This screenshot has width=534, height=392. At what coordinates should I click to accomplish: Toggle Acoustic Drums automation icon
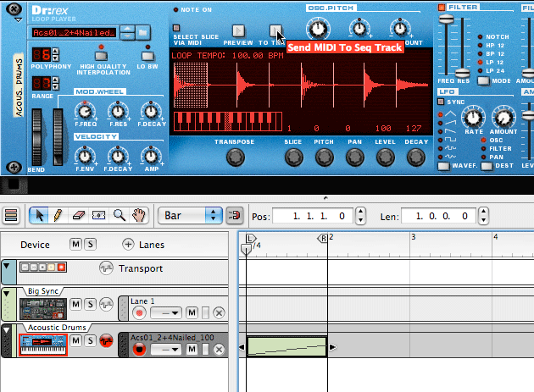(x=106, y=340)
